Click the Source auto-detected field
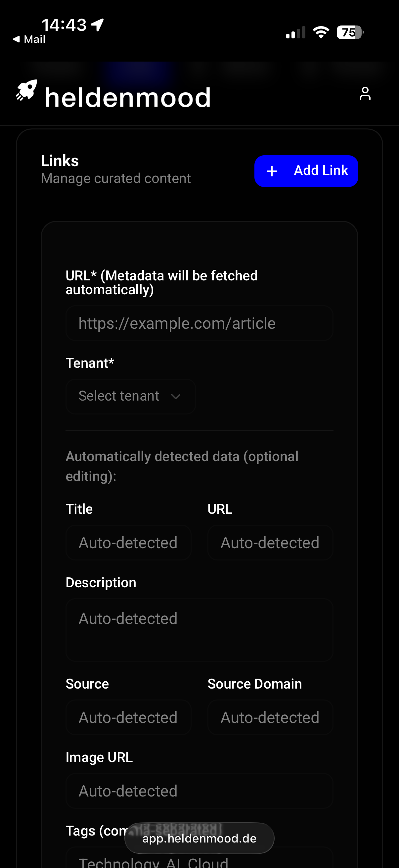This screenshot has width=399, height=868. pyautogui.click(x=128, y=717)
